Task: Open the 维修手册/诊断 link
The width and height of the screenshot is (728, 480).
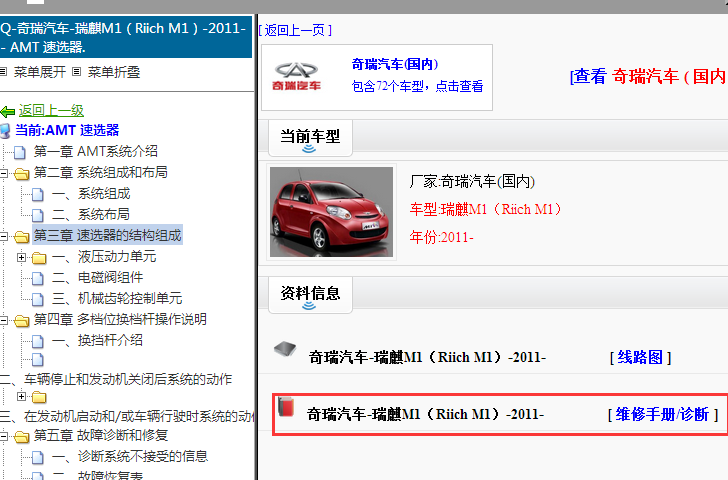Action: (x=663, y=414)
